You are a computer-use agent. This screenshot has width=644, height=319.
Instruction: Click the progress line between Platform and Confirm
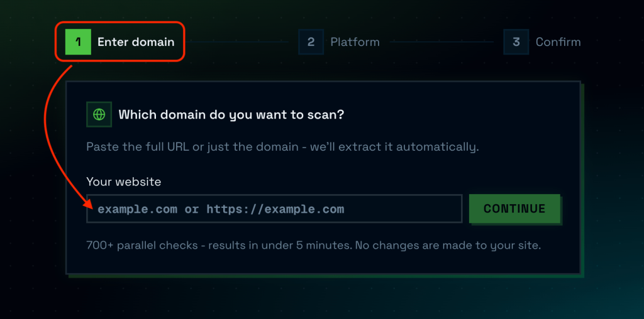[441, 42]
